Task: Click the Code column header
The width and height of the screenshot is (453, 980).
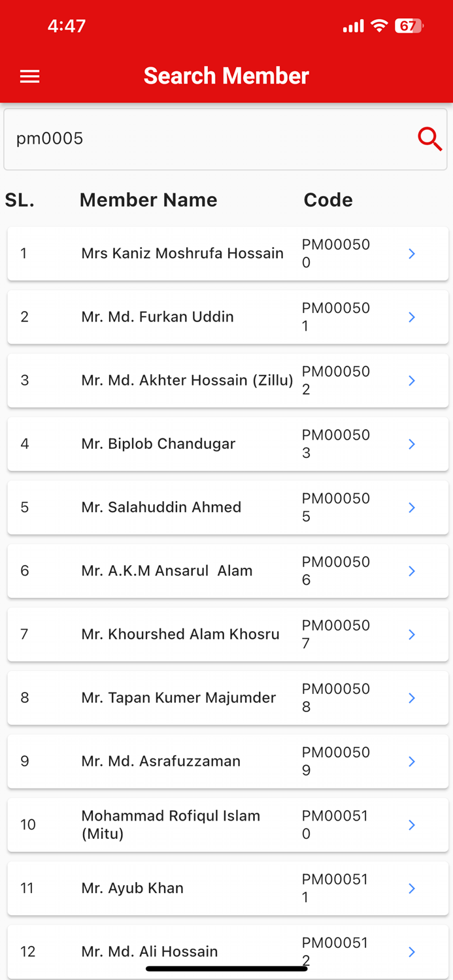Action: (328, 200)
